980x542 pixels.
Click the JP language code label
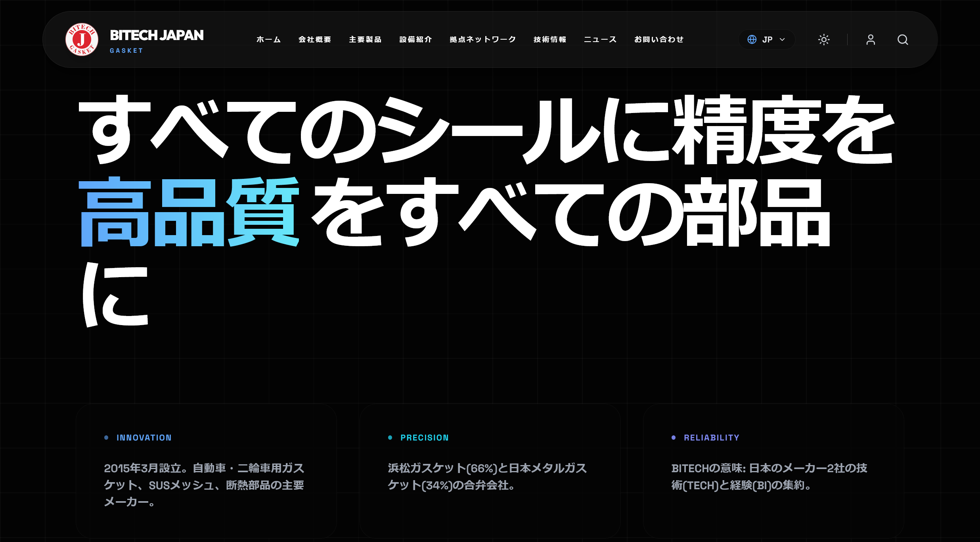point(768,39)
